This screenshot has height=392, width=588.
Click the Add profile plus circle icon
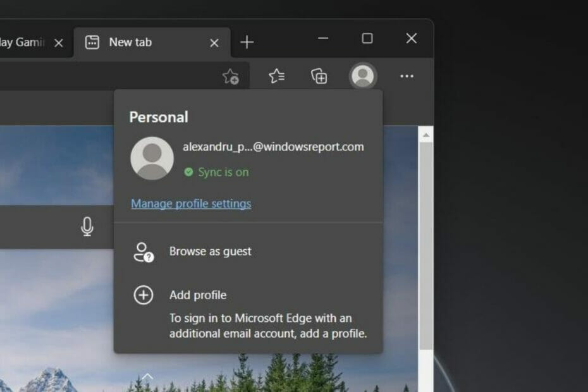point(144,295)
